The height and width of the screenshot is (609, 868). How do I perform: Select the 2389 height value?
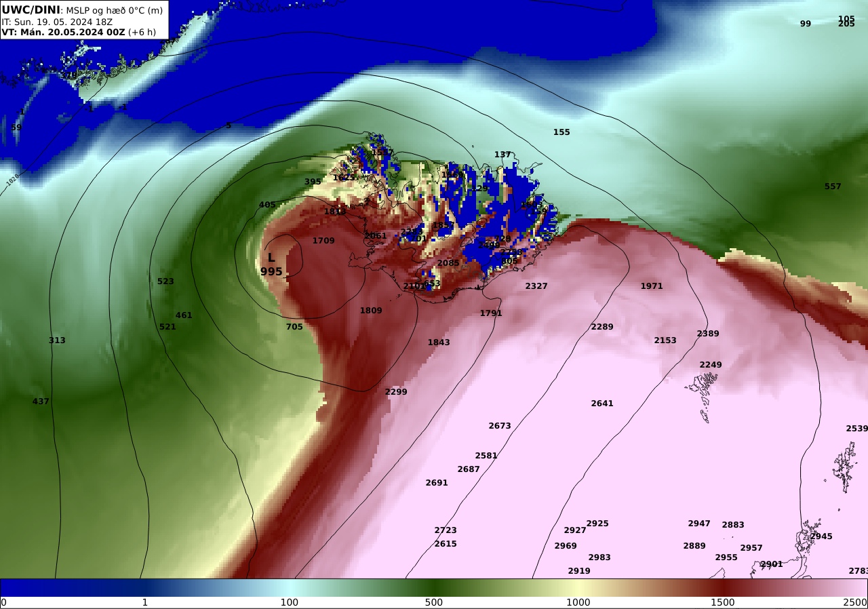708,334
